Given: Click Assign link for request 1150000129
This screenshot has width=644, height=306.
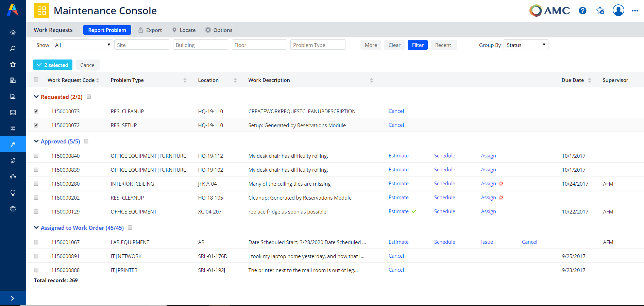Looking at the screenshot, I should 488,211.
